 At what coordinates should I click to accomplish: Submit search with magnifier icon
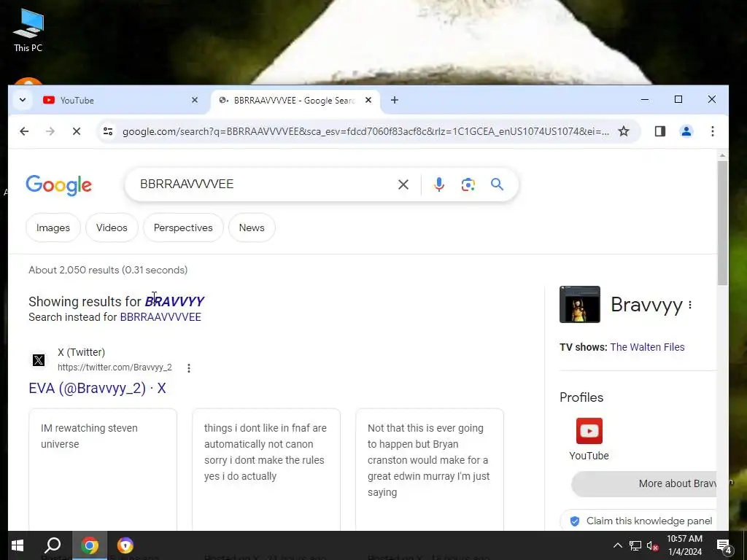(497, 184)
